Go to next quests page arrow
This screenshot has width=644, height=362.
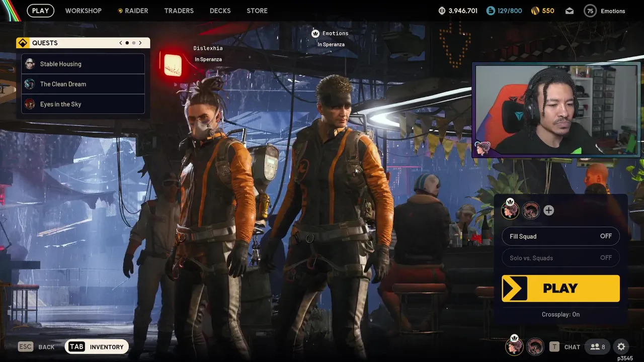(140, 43)
